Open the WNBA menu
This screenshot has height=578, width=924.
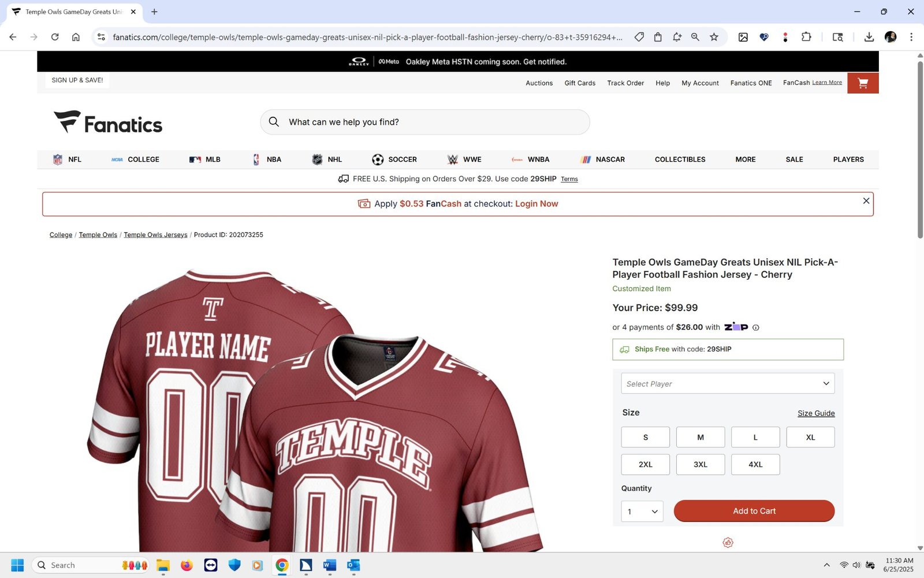[530, 160]
